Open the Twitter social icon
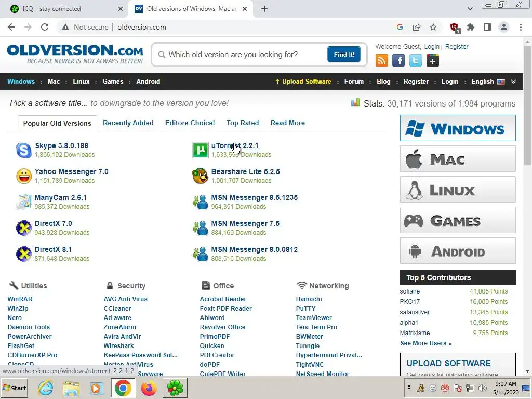The image size is (532, 399). pos(415,61)
